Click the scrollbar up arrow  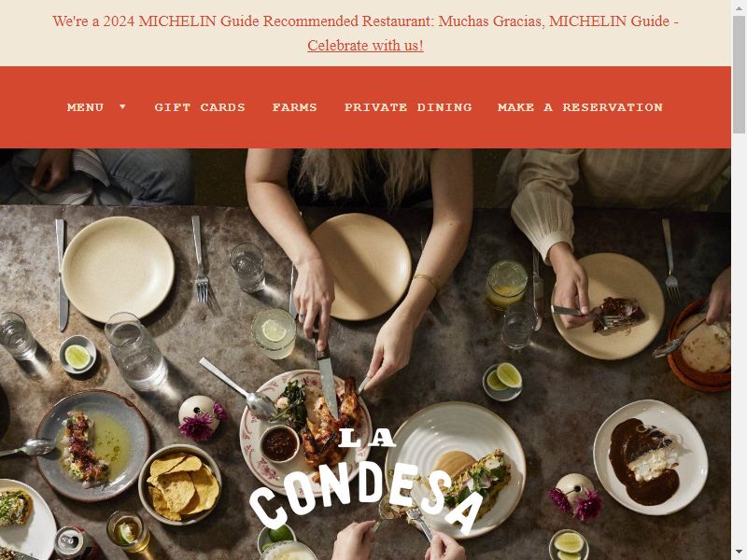pos(739,7)
